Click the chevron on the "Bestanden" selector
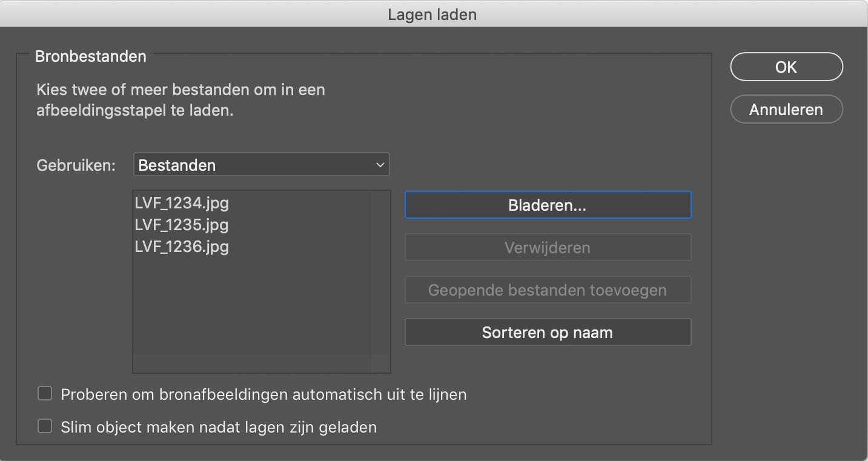Viewport: 868px width, 461px height. click(380, 164)
